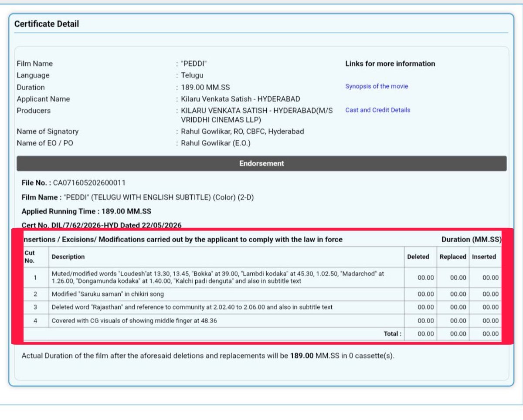Select the deleted word "Rajasthan" description
The height and width of the screenshot is (420, 523).
(192, 307)
